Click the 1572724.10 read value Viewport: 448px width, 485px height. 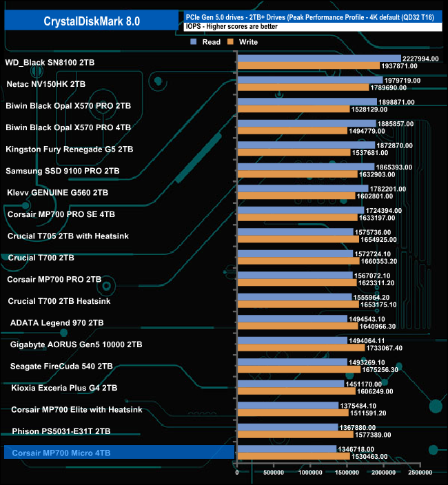(x=372, y=254)
